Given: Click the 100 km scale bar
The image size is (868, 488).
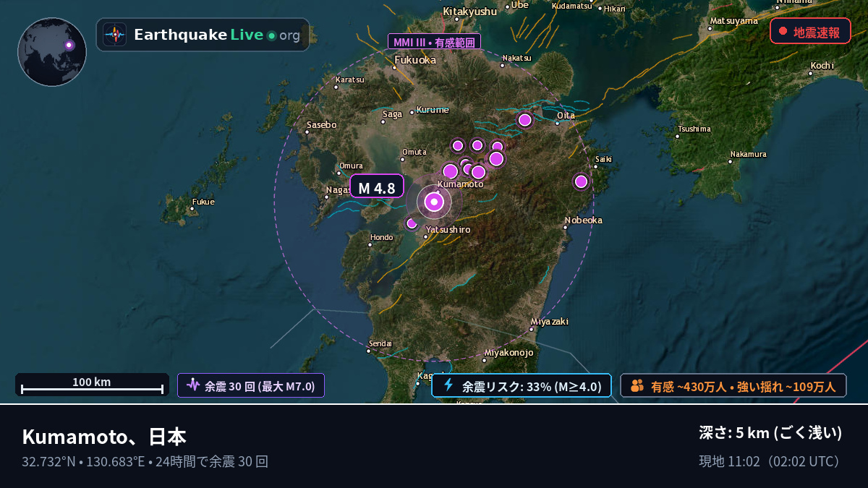Looking at the screenshot, I should click(92, 385).
